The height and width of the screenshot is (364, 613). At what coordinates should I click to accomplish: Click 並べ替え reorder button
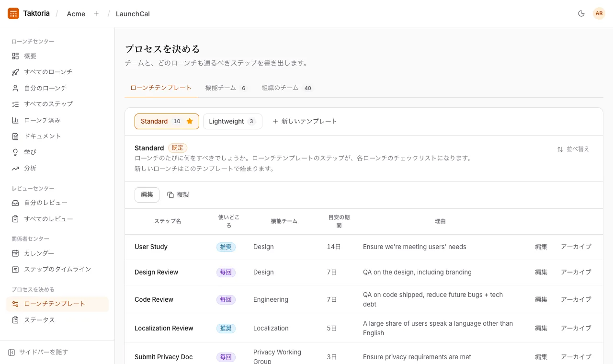coord(573,149)
